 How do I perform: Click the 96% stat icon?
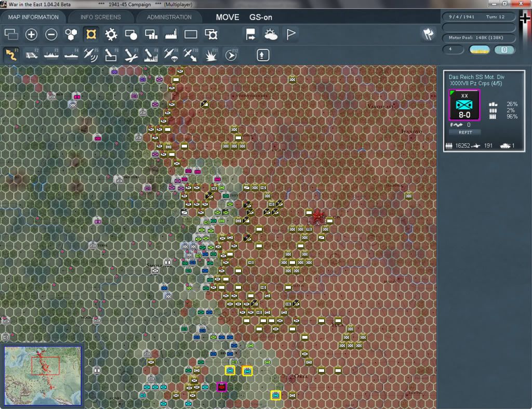[x=493, y=117]
